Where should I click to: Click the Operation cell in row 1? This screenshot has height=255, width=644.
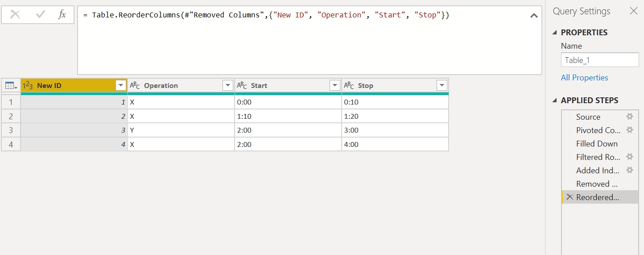[x=181, y=102]
